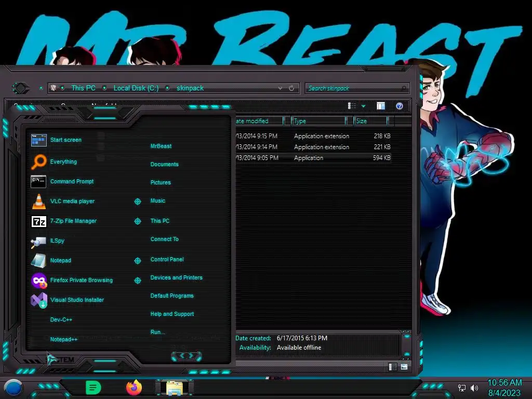Click Run... in start menu
This screenshot has height=399, width=532.
[x=158, y=332]
